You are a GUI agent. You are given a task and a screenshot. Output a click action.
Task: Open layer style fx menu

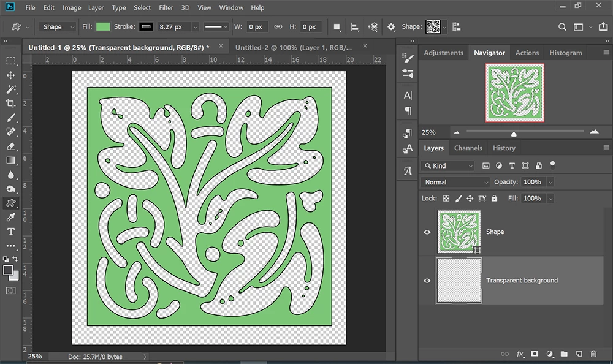[x=520, y=354]
